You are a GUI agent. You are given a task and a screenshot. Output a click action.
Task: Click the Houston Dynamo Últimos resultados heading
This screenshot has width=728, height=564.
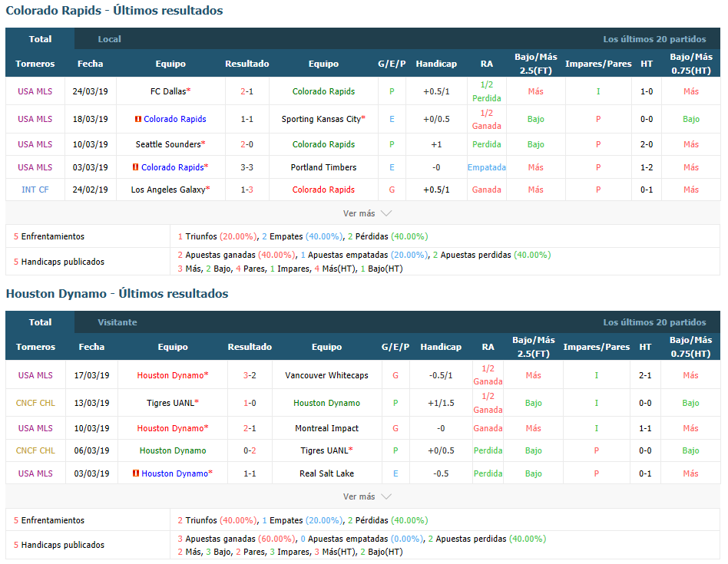click(117, 294)
